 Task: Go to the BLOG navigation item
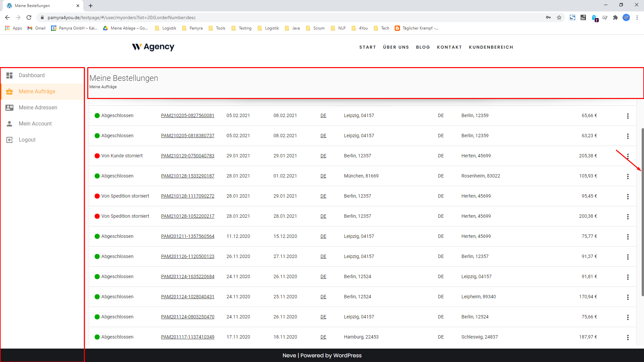point(423,47)
